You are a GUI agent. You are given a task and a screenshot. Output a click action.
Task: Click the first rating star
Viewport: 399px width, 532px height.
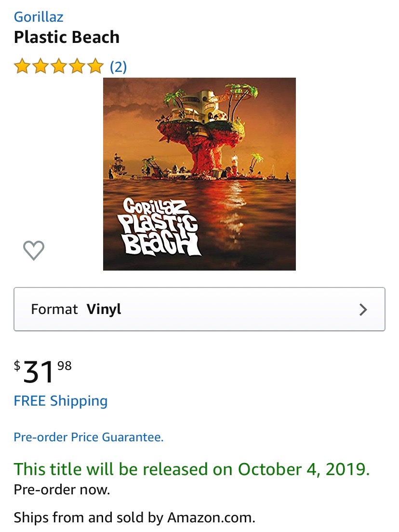pos(22,66)
